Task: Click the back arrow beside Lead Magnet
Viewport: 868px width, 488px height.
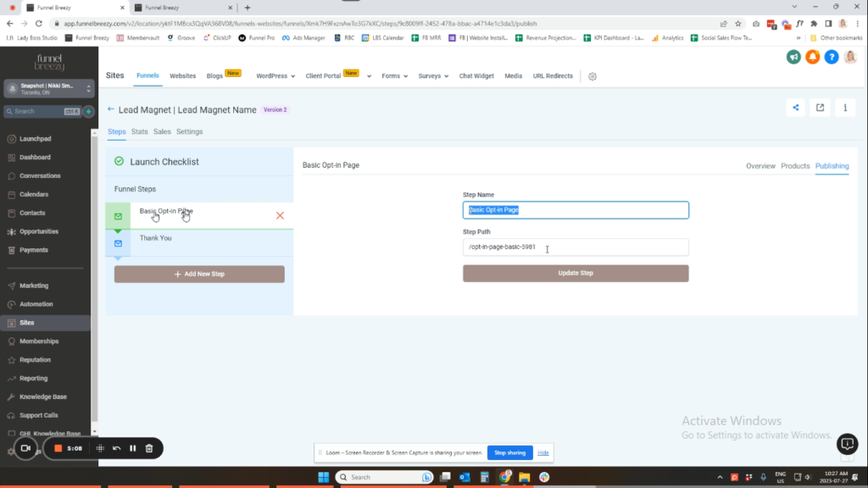Action: [x=111, y=109]
